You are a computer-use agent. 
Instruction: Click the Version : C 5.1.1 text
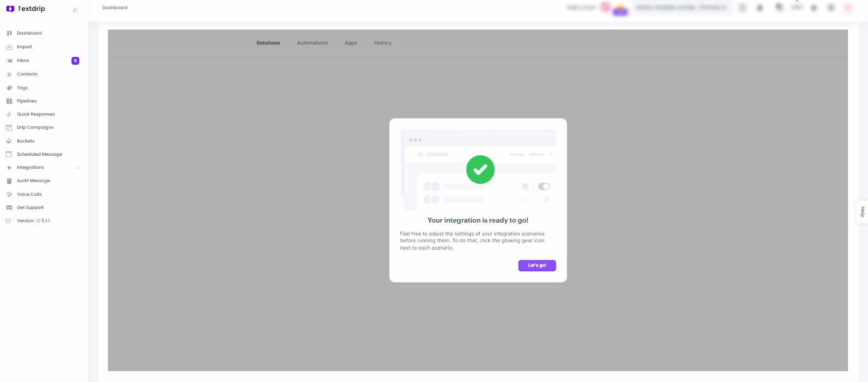coord(33,221)
